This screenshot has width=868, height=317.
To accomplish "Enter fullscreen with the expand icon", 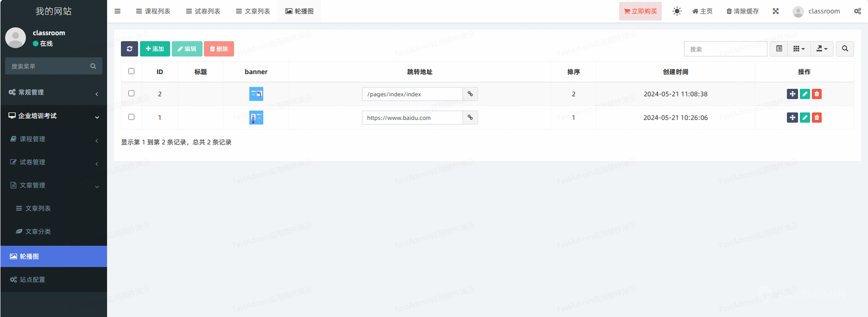I will (x=775, y=11).
